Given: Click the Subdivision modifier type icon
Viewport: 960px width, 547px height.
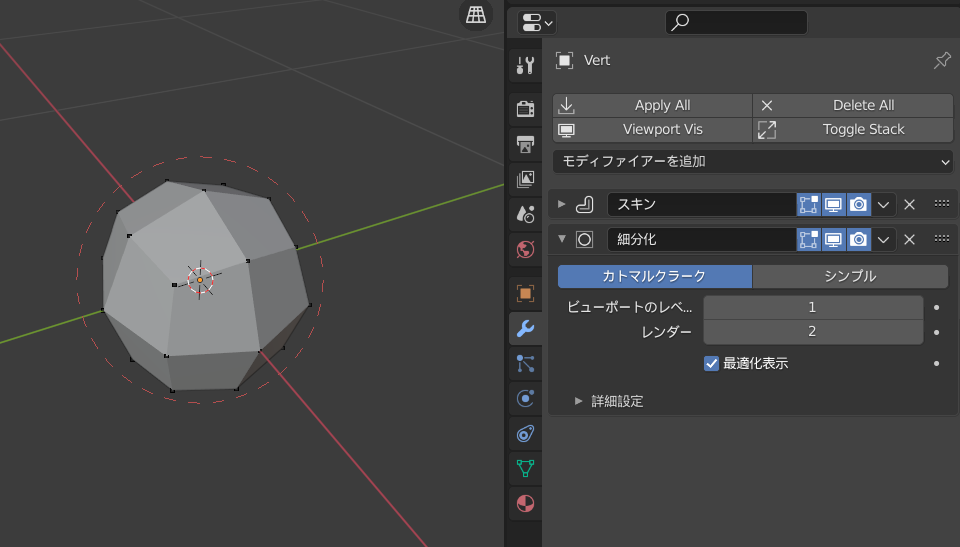Looking at the screenshot, I should tap(585, 240).
